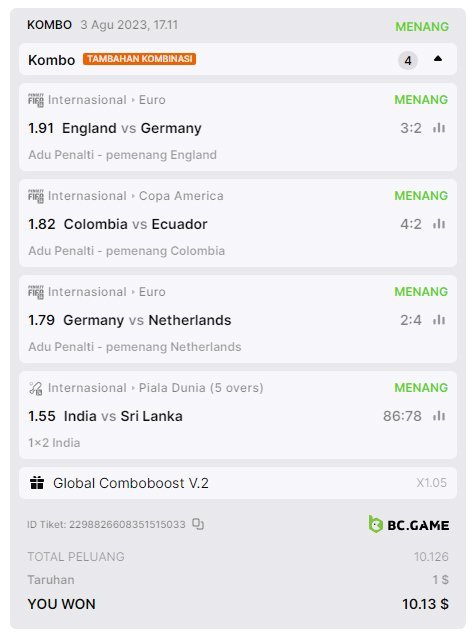
Task: Click the BC.GAME logo
Action: (409, 524)
